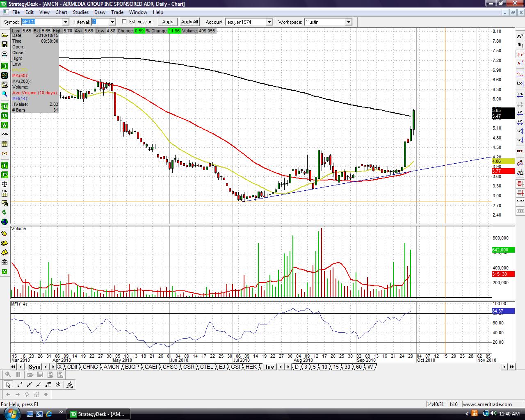
Task: Click the hammer studies icon on right toolbar
Action: [x=520, y=163]
